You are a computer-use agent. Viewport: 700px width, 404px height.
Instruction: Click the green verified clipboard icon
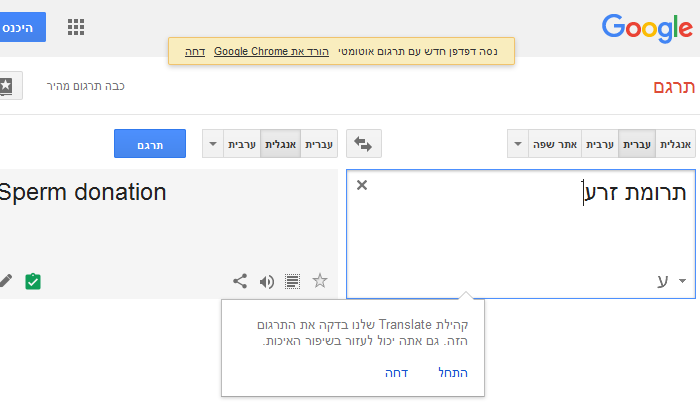33,281
